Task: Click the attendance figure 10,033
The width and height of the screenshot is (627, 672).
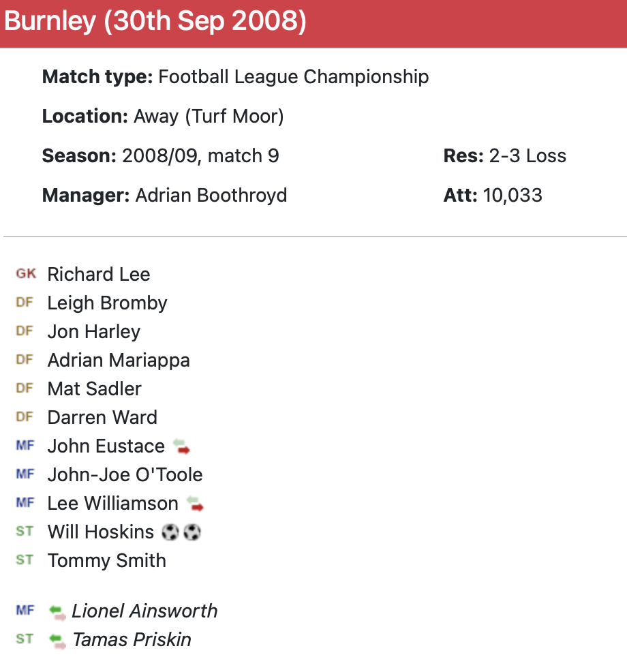Action: click(x=513, y=196)
